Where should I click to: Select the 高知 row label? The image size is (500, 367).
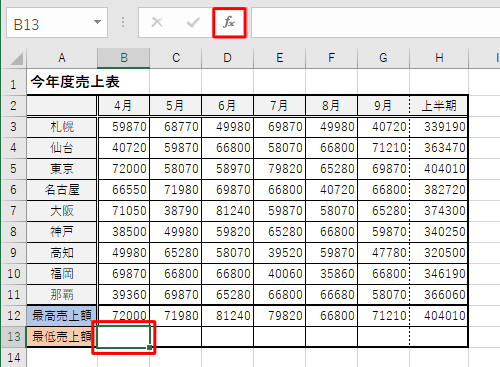[x=62, y=253]
